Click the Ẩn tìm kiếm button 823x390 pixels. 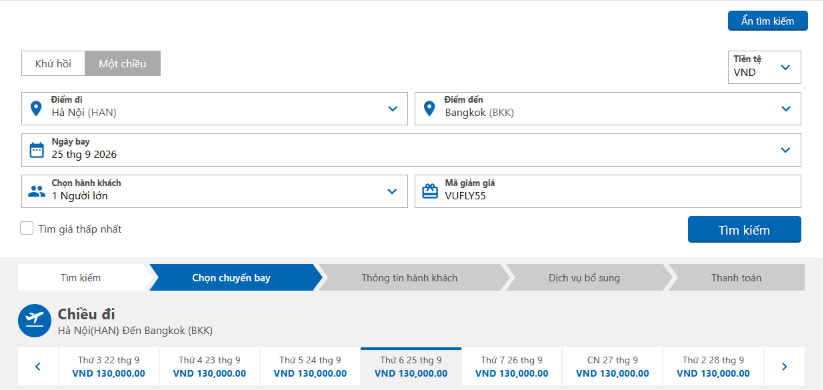tap(767, 21)
